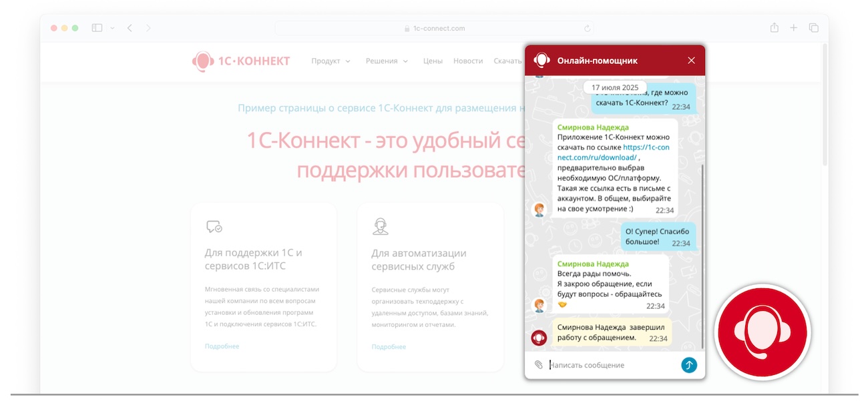Click the Safari share icon
This screenshot has width=868, height=403.
(774, 28)
